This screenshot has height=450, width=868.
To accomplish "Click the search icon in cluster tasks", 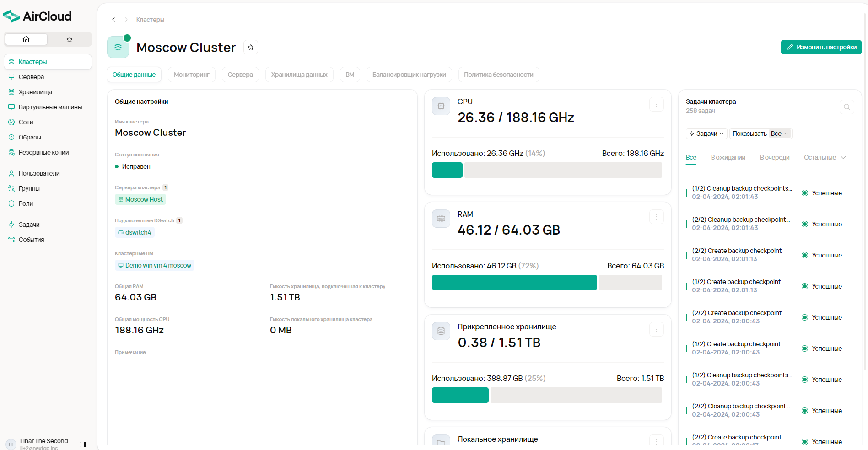I will tap(846, 107).
